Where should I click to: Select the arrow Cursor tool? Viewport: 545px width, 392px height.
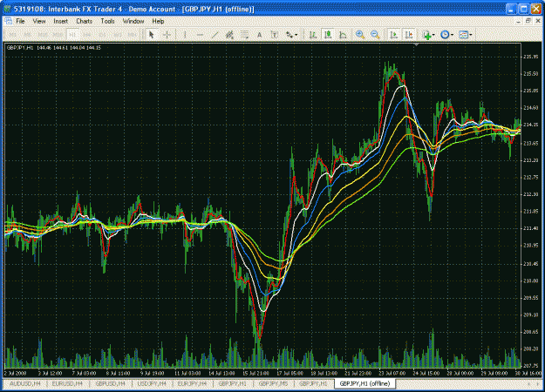[151, 35]
